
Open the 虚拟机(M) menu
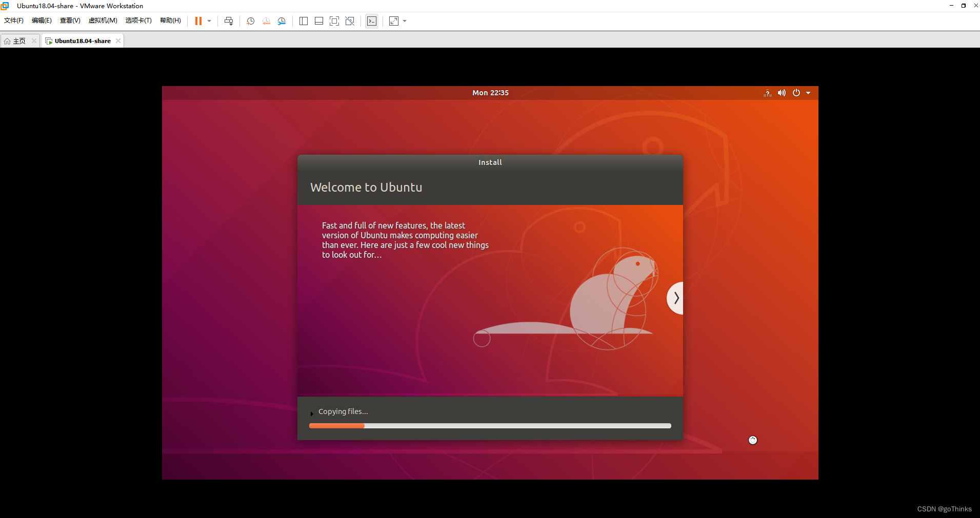[x=103, y=20]
